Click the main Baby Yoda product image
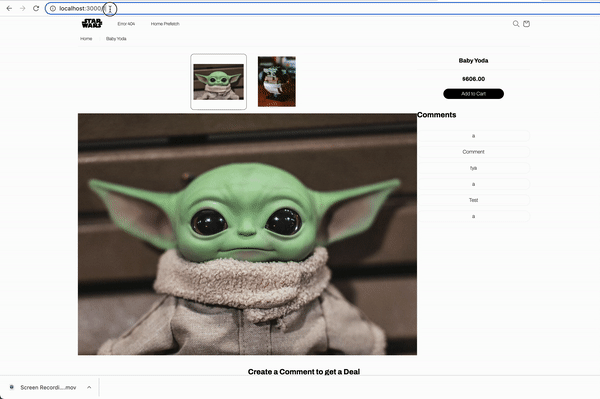Image resolution: width=600 pixels, height=399 pixels. tap(247, 234)
